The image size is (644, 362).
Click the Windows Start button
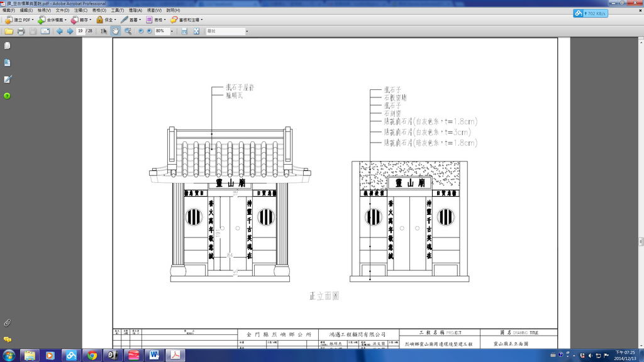click(x=9, y=355)
